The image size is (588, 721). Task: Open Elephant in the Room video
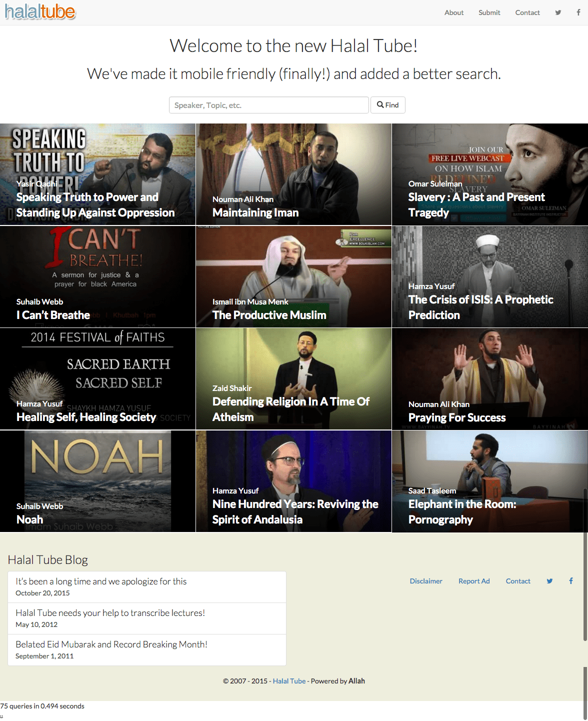pos(490,481)
